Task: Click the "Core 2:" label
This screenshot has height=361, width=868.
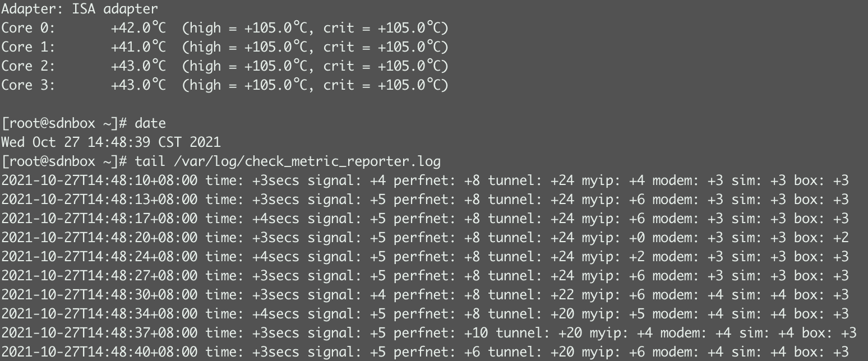Action: pos(28,66)
